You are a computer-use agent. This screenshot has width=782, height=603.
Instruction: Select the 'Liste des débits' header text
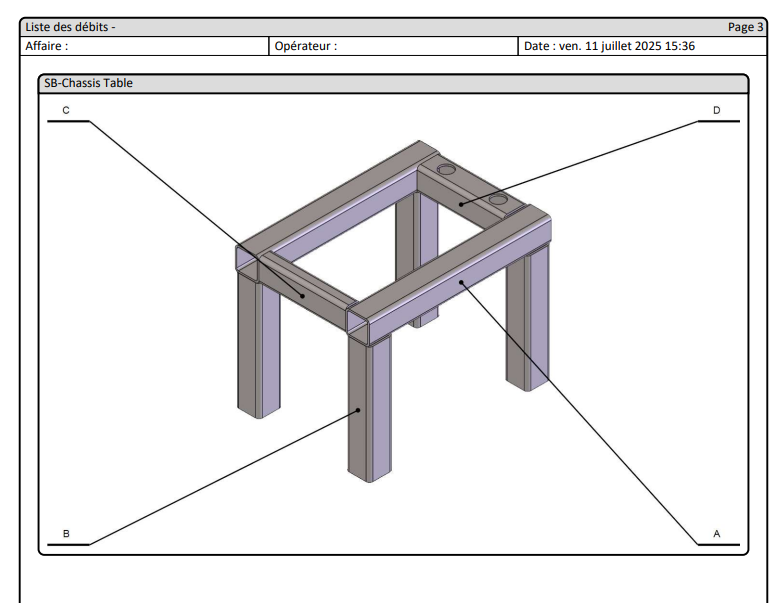[70, 27]
